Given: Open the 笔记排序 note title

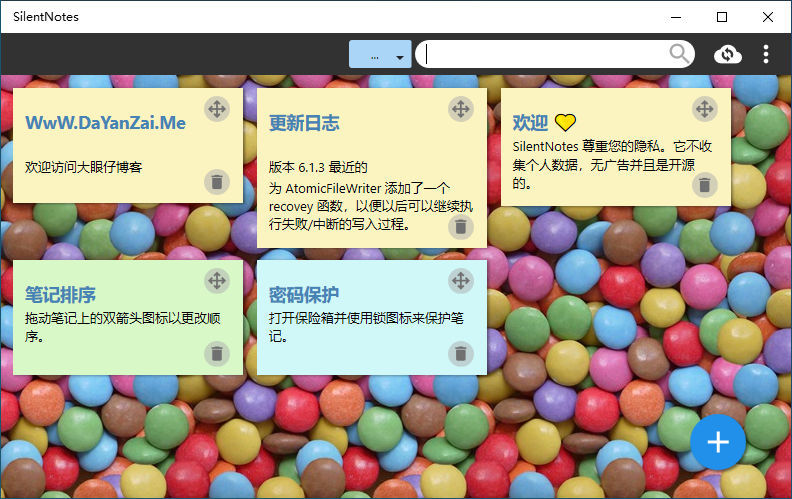Looking at the screenshot, I should point(60,294).
